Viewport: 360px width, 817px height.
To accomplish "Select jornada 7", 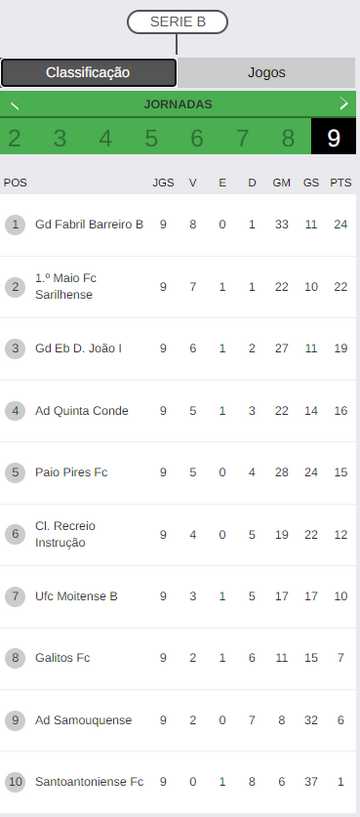I will pos(242,139).
